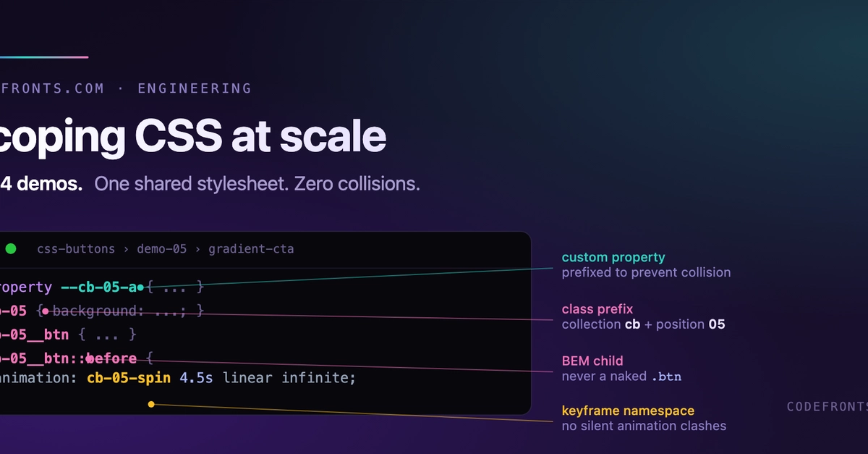Click the first breadcrumb chevron separator
This screenshot has height=454, width=868.
point(126,249)
